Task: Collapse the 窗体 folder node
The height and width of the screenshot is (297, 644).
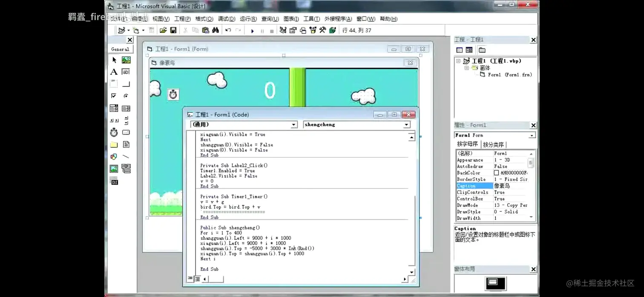Action: click(466, 68)
